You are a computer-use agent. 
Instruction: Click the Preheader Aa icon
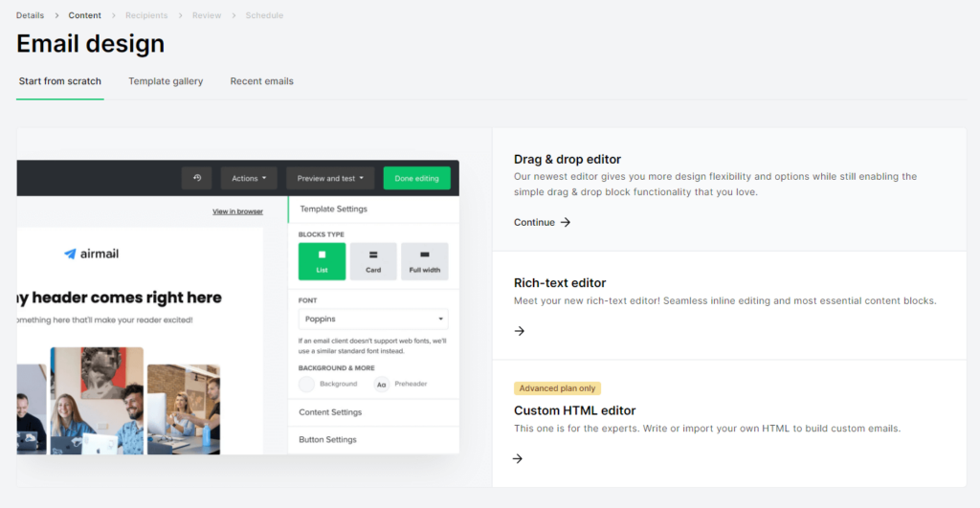[381, 385]
